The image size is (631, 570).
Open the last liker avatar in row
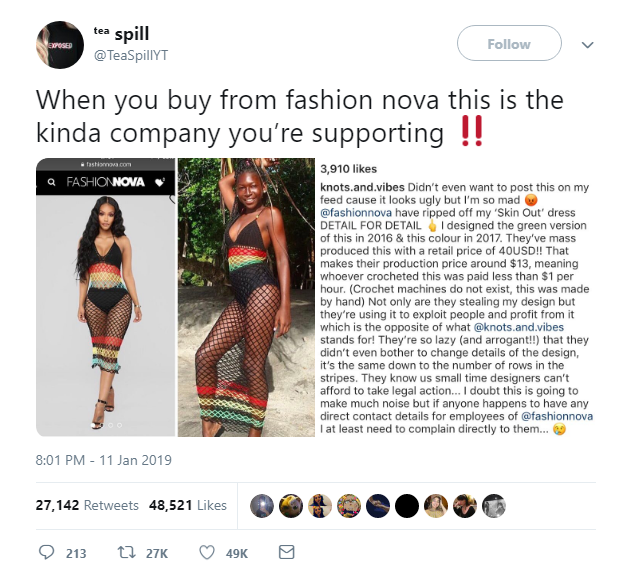[x=493, y=506]
